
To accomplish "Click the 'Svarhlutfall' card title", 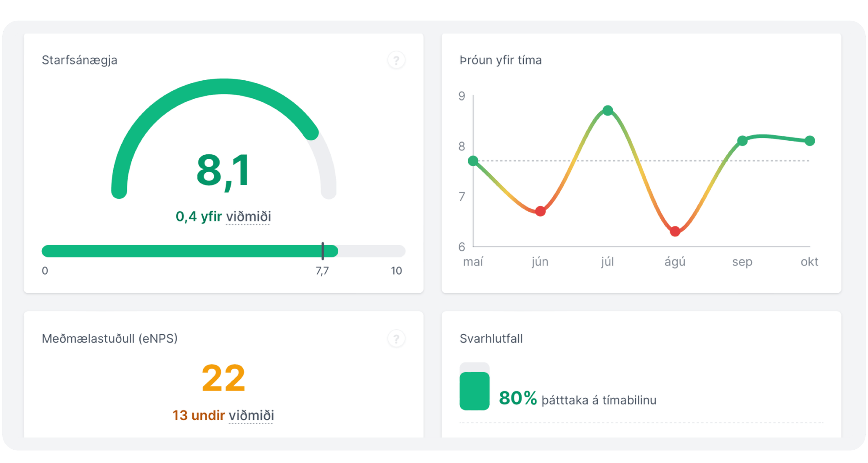I will coord(491,339).
